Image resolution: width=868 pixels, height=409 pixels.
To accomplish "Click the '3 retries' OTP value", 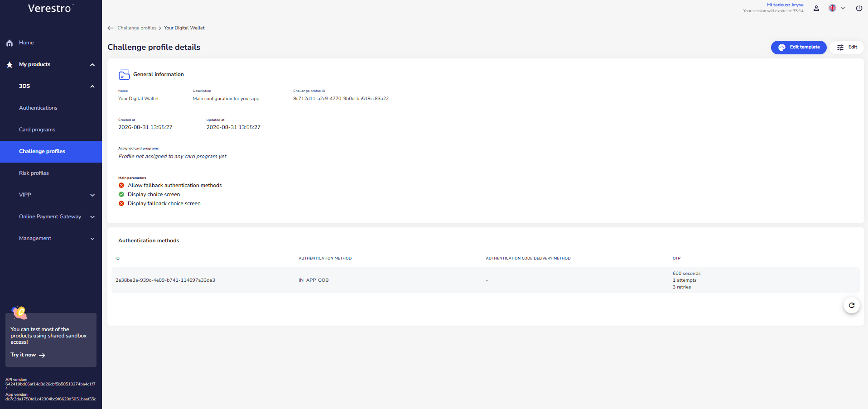I will [682, 287].
